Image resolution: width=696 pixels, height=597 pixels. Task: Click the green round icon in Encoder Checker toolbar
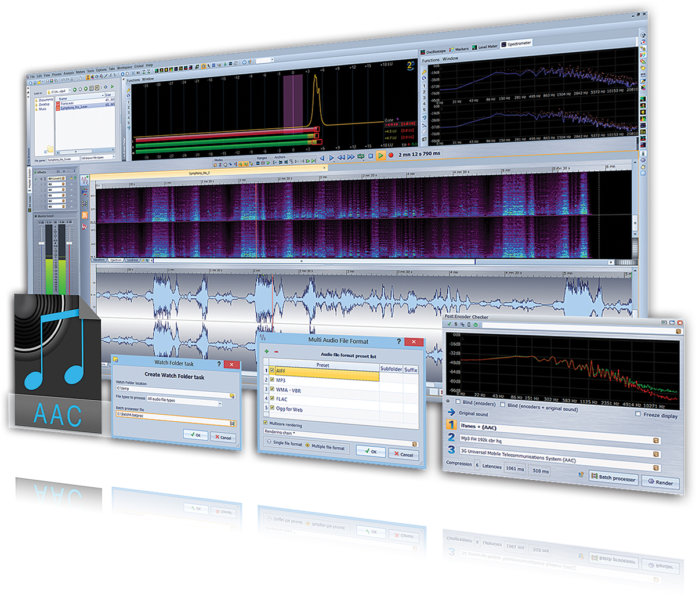click(475, 325)
